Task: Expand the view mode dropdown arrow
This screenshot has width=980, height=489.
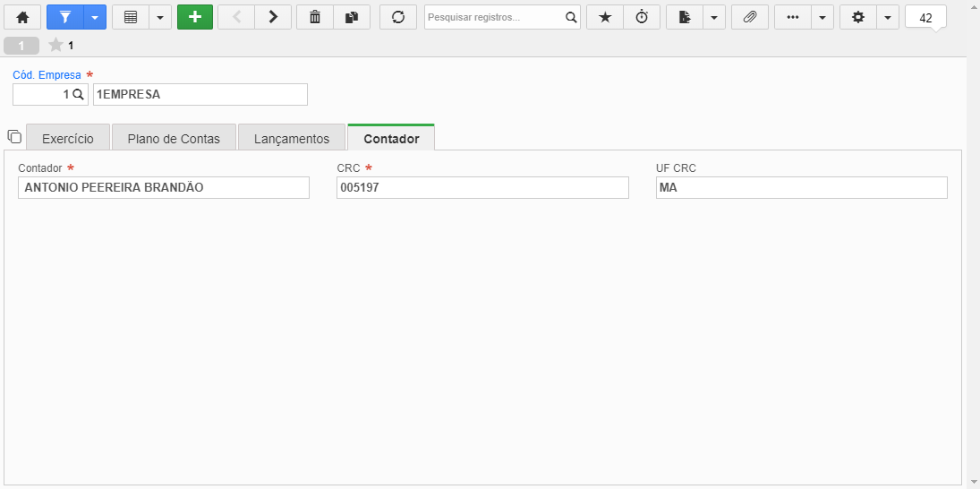Action: click(x=160, y=17)
